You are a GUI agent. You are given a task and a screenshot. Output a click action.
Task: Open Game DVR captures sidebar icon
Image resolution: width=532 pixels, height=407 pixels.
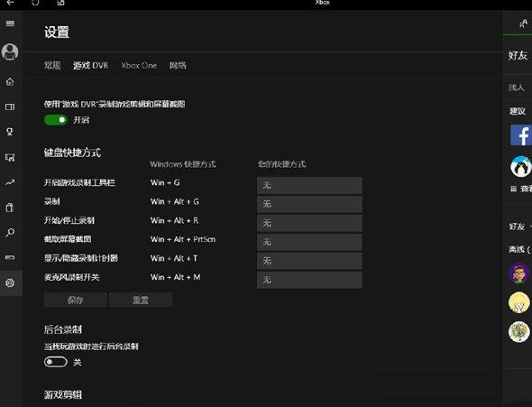[x=10, y=157]
